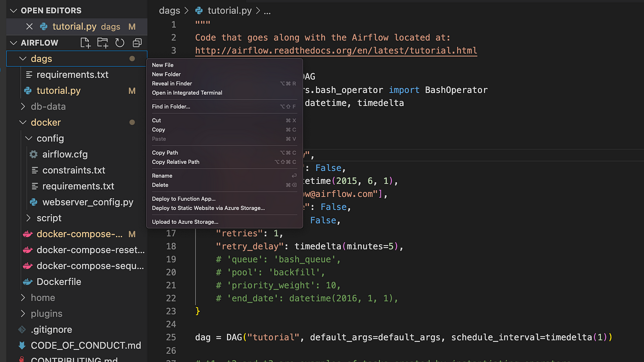Choose Copy Relative Path

pyautogui.click(x=224, y=162)
